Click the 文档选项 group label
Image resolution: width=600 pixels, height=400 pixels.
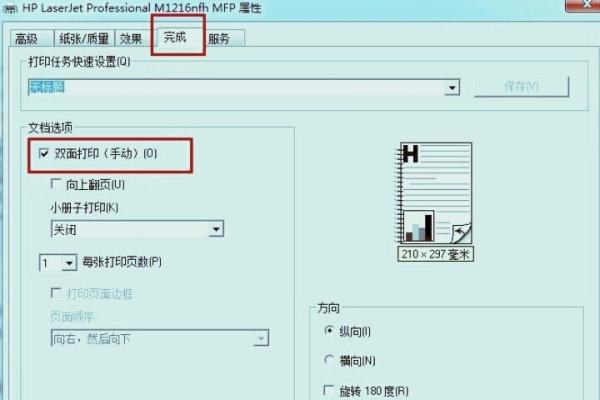point(50,128)
